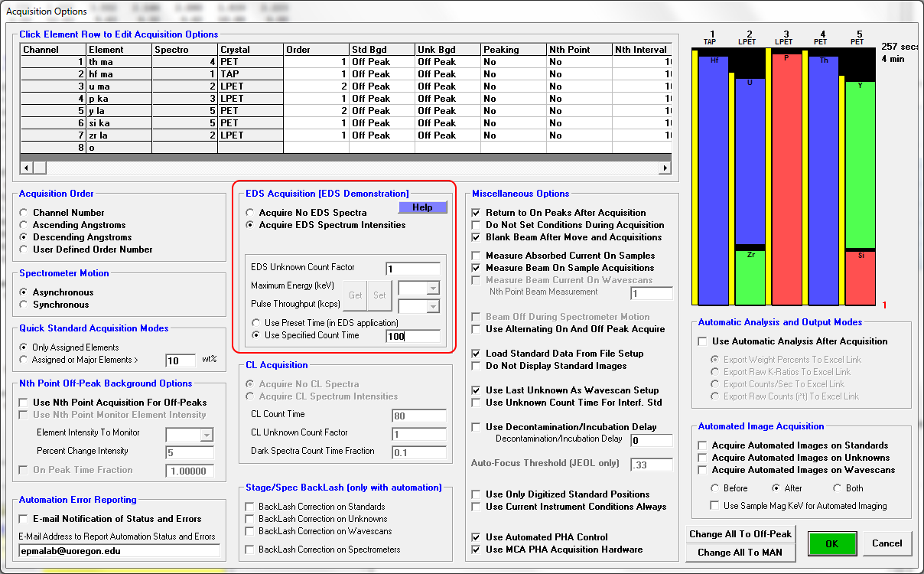
Task: Open the EDS Help button
Action: pos(422,207)
